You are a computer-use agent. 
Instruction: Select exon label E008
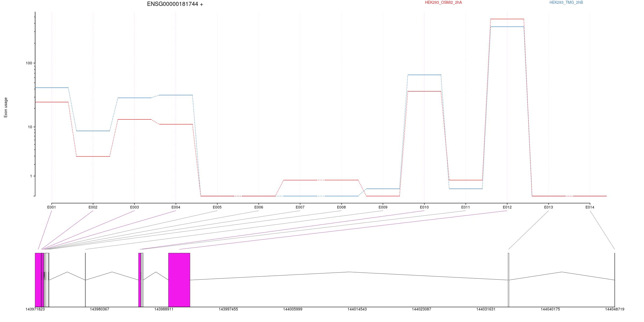[x=341, y=207]
